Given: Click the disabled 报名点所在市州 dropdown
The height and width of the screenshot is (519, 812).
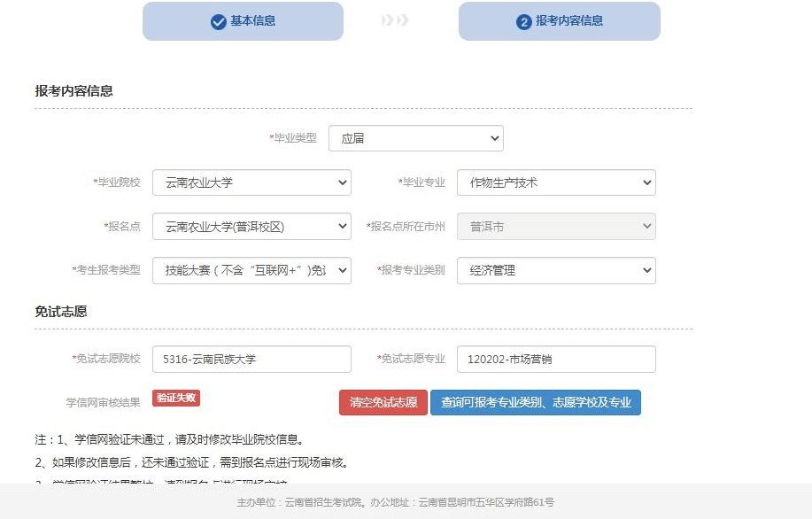Looking at the screenshot, I should 556,227.
